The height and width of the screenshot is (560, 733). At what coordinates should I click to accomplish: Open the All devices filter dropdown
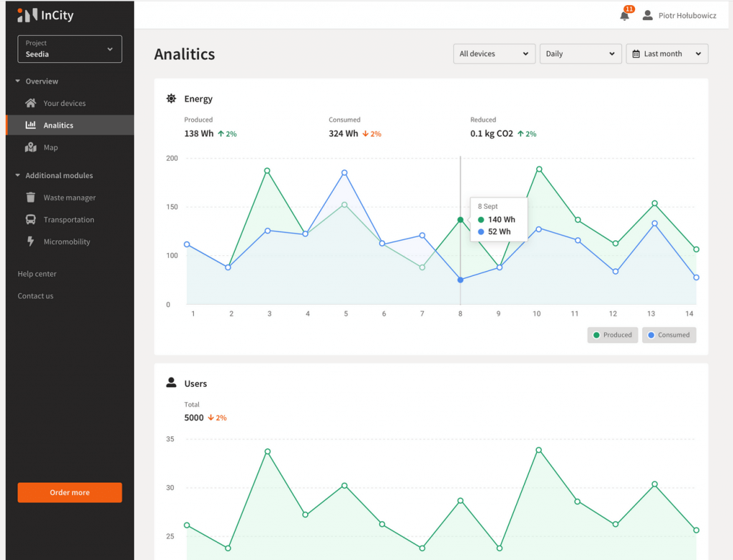click(494, 54)
